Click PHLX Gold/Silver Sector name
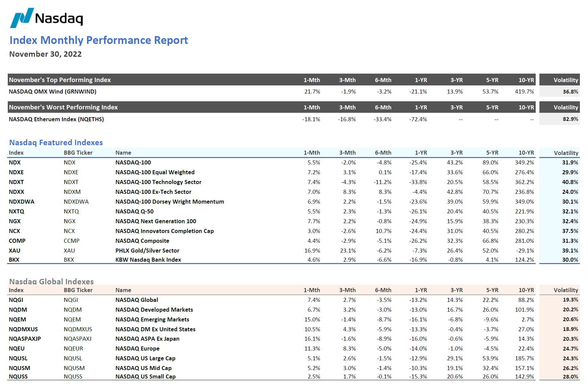Image resolution: width=588 pixels, height=389 pixels. (147, 251)
